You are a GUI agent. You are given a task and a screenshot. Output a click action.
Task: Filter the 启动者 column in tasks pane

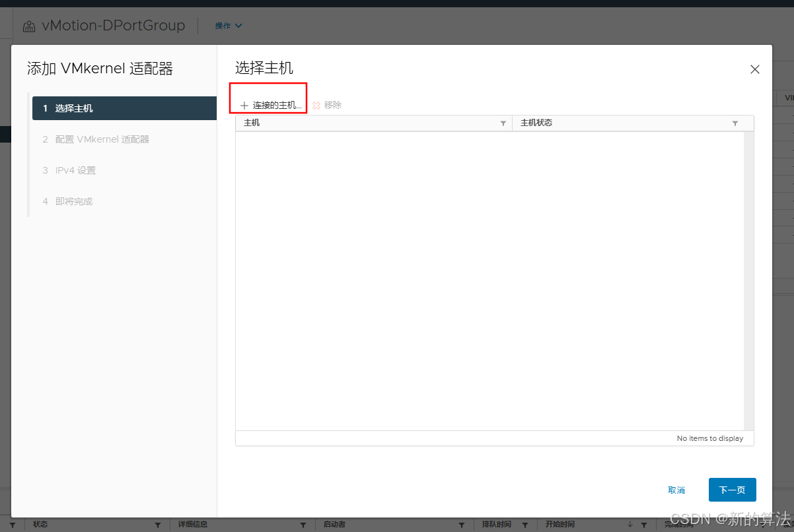461,525
